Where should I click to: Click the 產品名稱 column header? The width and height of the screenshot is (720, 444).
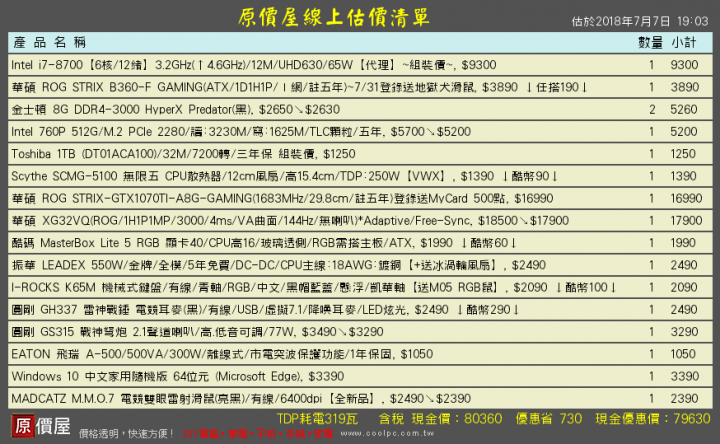point(50,43)
